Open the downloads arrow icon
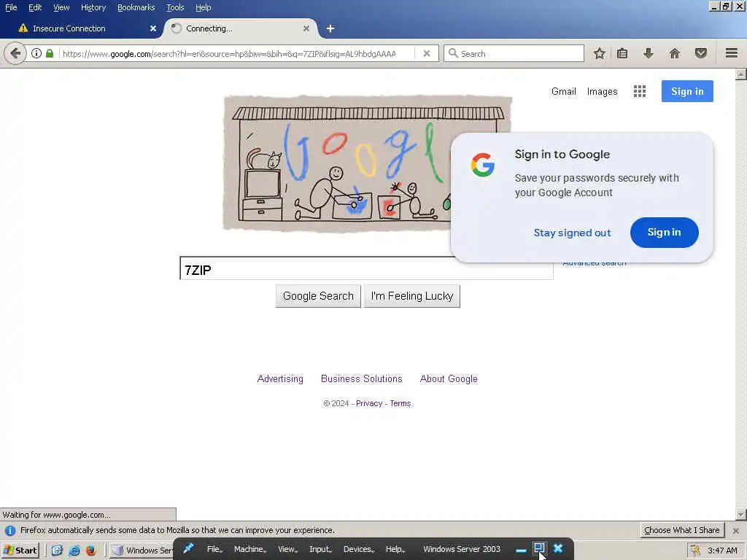The height and width of the screenshot is (560, 747). (x=648, y=53)
